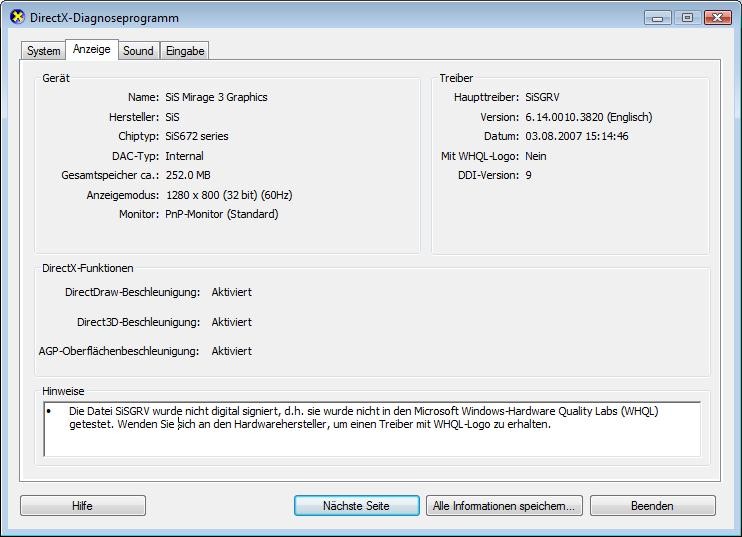Click the chip type 'SiS672 series'
742x537 pixels.
click(197, 136)
